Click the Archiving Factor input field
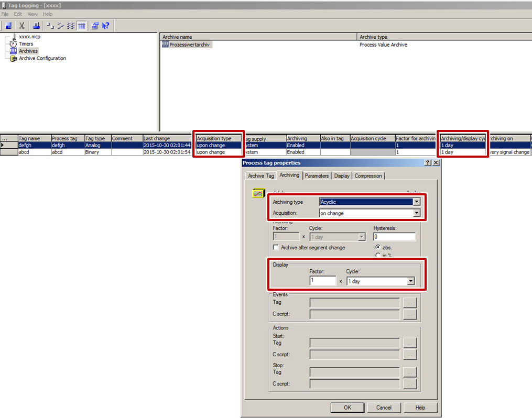The height and width of the screenshot is (418, 532). (286, 236)
